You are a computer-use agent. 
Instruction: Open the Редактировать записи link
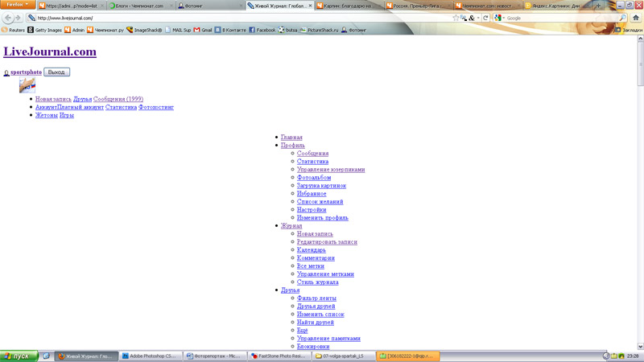pos(328,242)
